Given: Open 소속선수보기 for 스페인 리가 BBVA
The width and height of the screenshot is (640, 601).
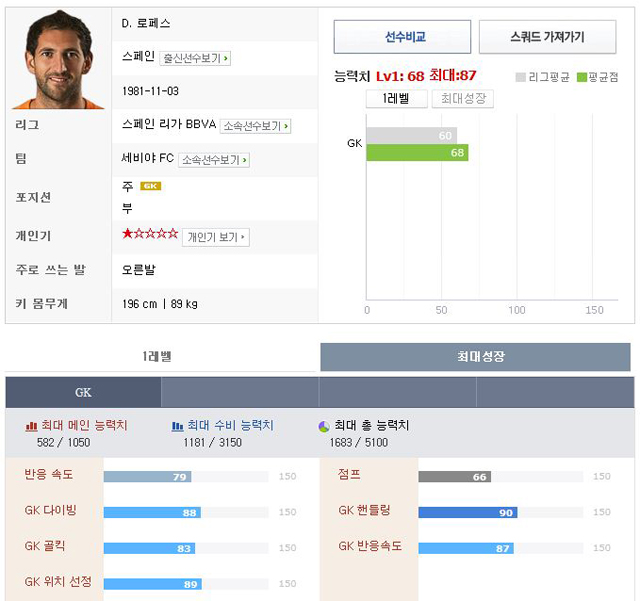Looking at the screenshot, I should pyautogui.click(x=255, y=126).
